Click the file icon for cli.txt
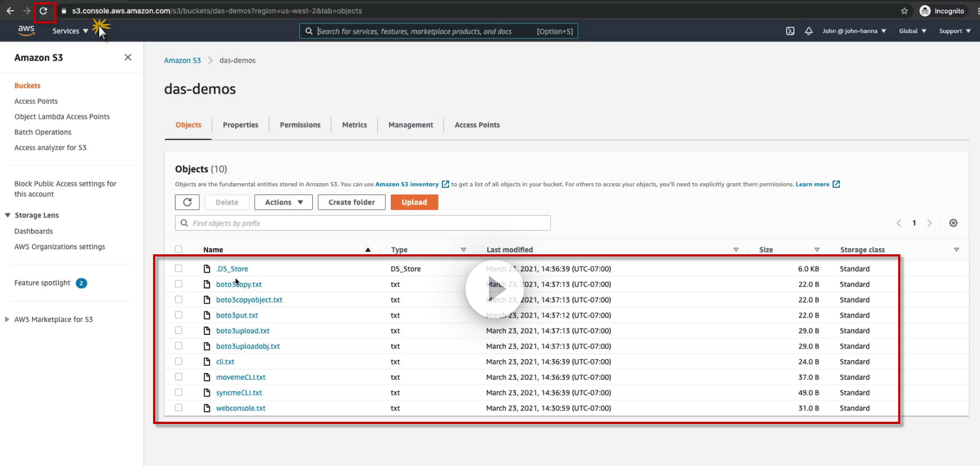 tap(207, 362)
